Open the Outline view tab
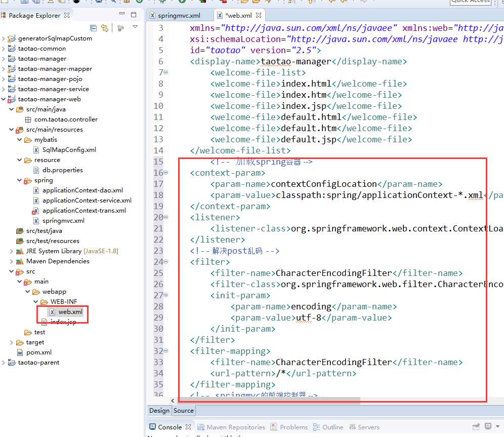 [x=328, y=427]
